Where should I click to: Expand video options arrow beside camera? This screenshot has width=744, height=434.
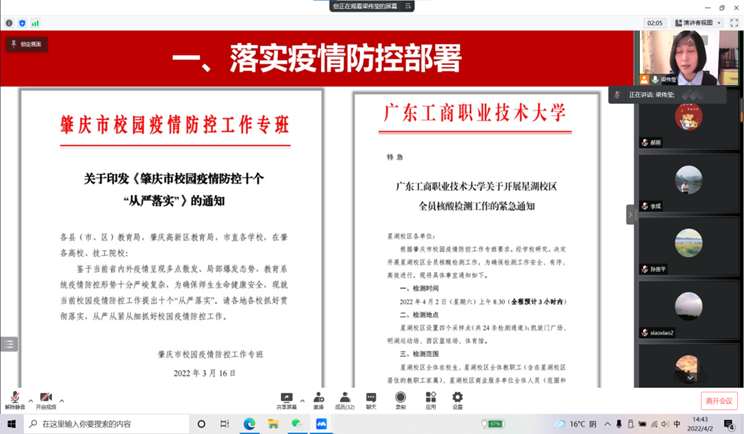point(60,396)
